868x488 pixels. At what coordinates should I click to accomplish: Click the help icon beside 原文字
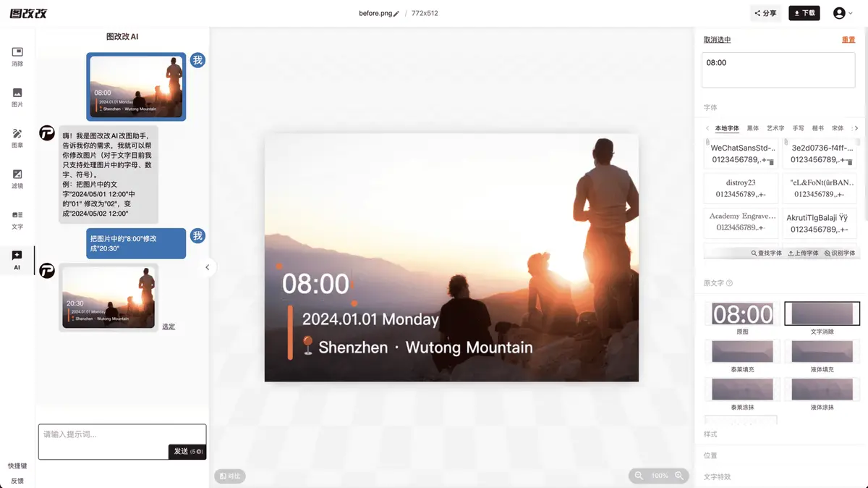tap(729, 283)
